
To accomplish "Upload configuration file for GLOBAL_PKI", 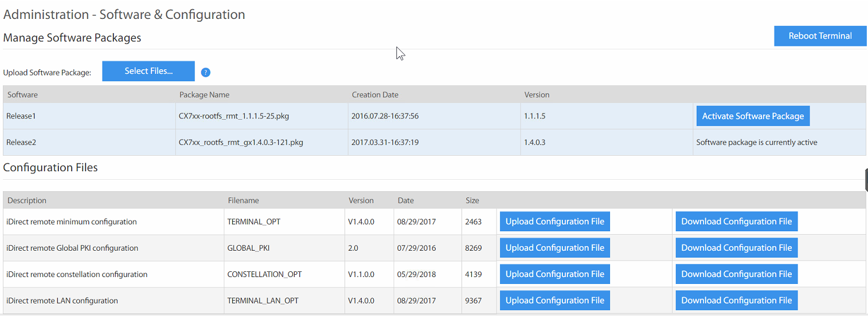I will pyautogui.click(x=554, y=248).
